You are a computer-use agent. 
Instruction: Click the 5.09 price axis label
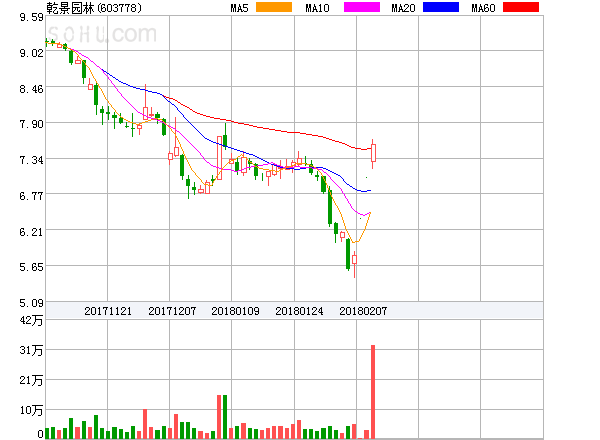click(31, 303)
